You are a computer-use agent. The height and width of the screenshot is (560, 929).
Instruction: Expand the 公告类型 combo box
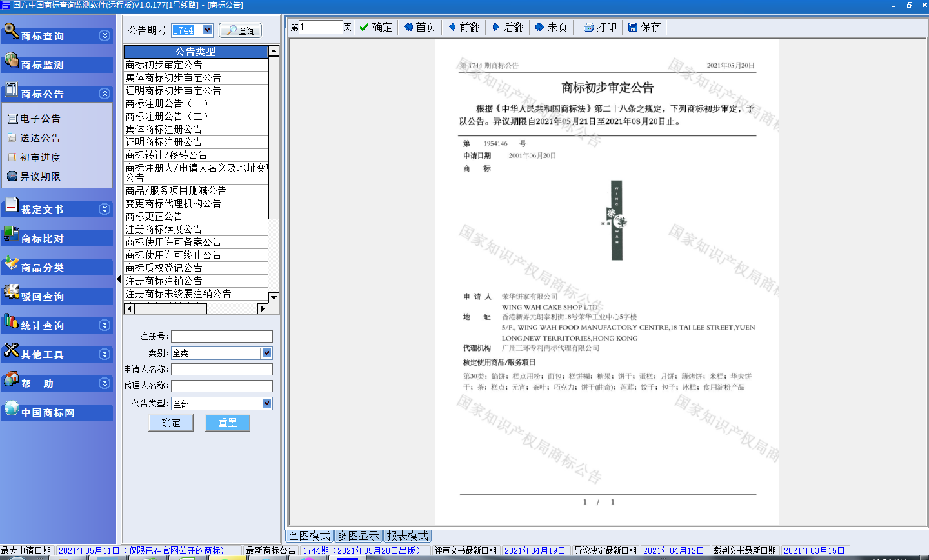click(x=266, y=403)
